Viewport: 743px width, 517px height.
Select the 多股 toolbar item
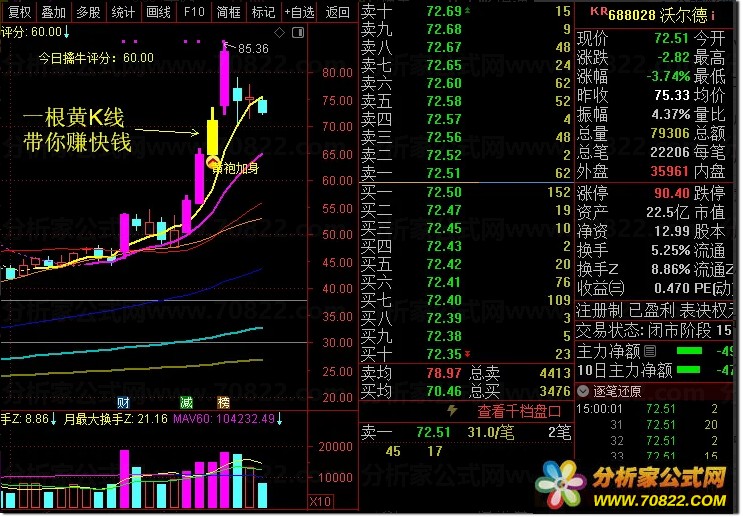click(x=89, y=12)
